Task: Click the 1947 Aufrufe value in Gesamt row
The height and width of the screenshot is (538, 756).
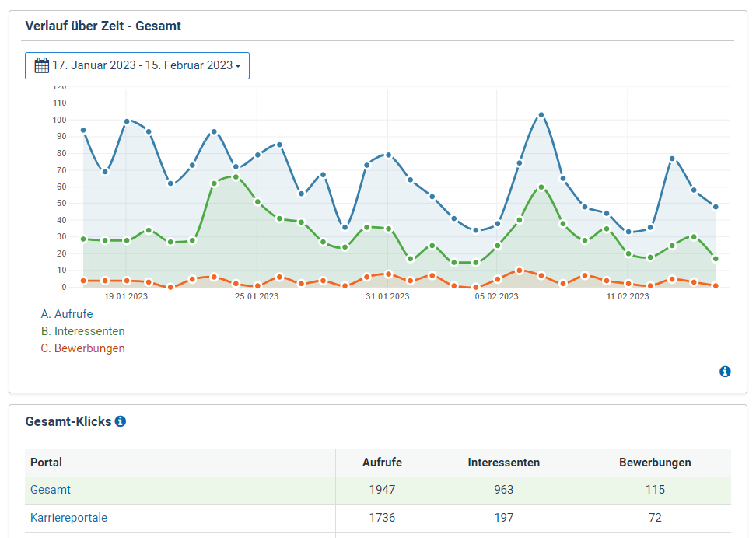Action: coord(382,490)
